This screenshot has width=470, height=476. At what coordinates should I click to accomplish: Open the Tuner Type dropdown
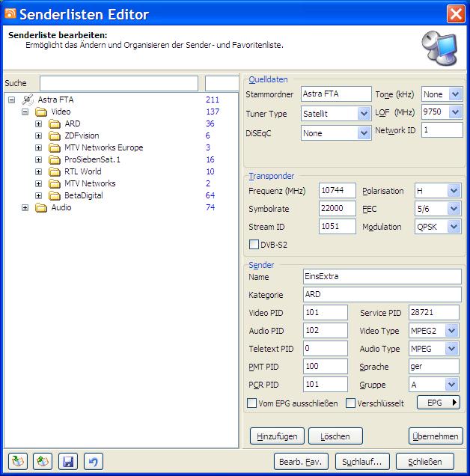point(364,114)
